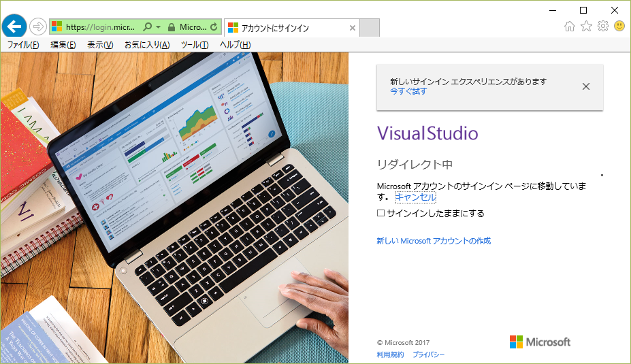Click the Visual Studio heading text
631x364 pixels.
tap(427, 133)
